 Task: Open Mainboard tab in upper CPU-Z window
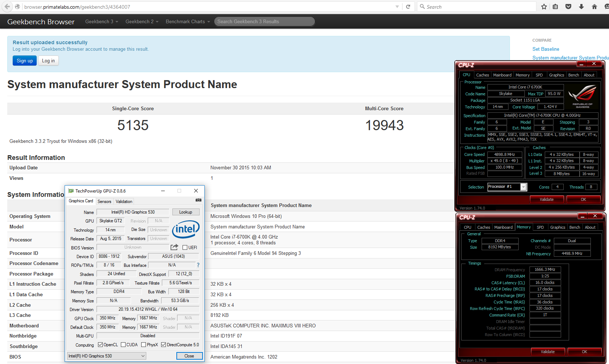[x=502, y=75]
